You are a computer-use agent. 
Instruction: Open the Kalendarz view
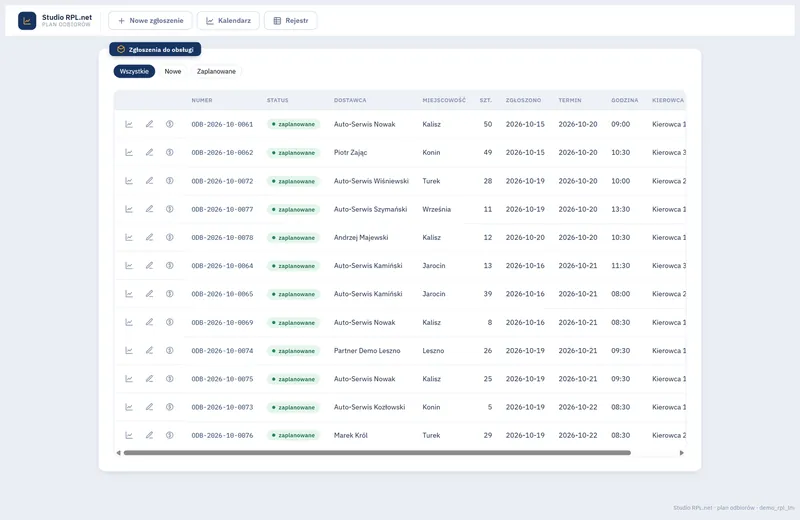[229, 20]
